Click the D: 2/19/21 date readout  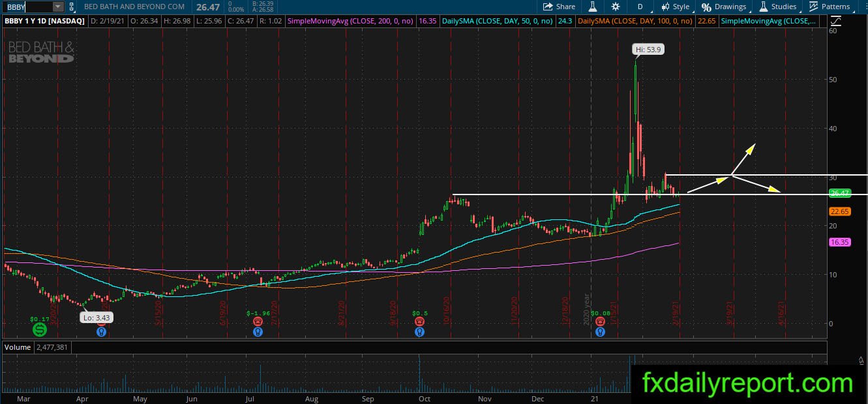[x=107, y=21]
